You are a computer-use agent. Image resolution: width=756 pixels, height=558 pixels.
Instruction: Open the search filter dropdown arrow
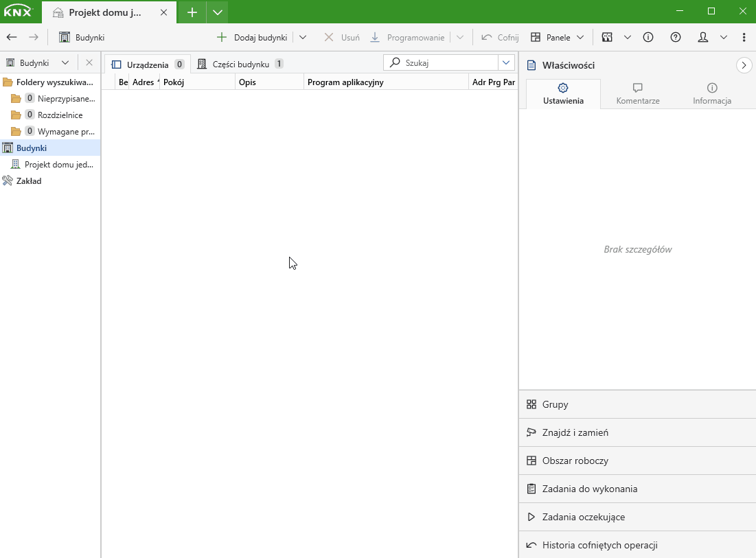pyautogui.click(x=507, y=63)
